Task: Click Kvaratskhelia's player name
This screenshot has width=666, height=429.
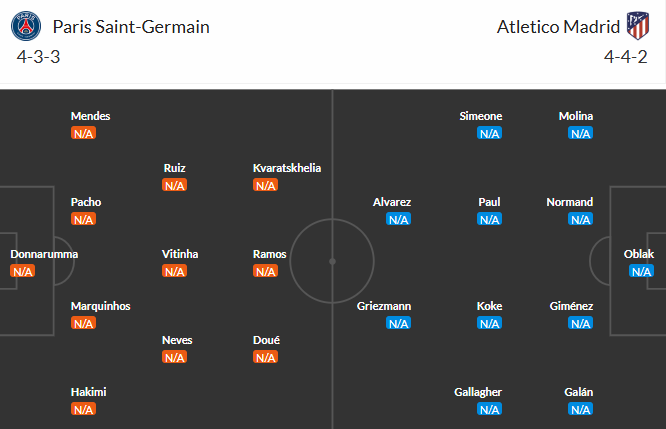Action: coord(287,168)
